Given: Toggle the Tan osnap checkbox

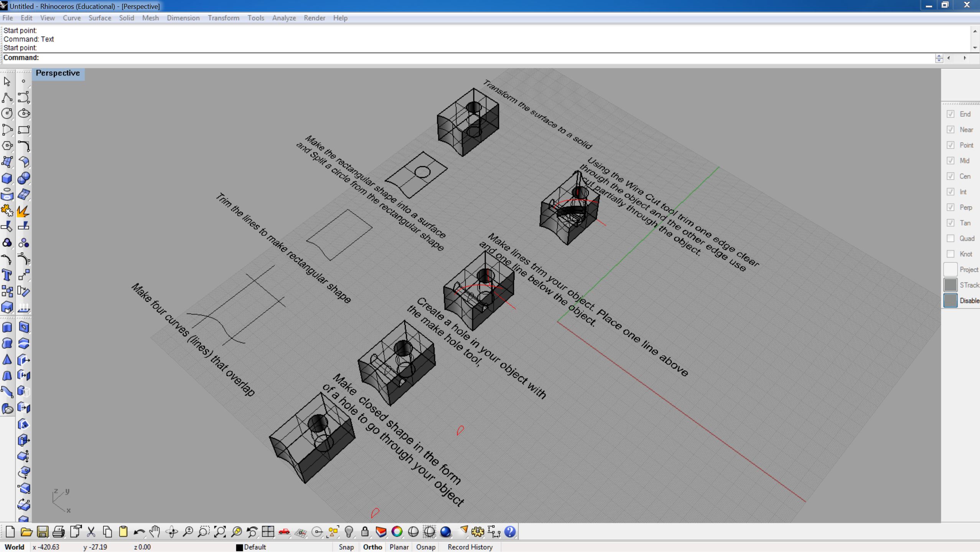Looking at the screenshot, I should pos(950,223).
